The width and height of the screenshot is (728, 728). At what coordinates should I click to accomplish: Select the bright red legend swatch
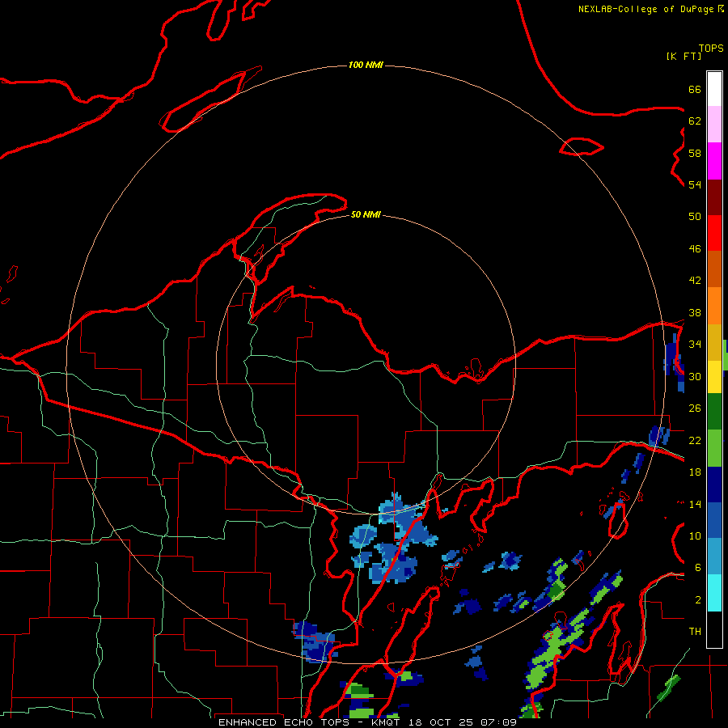[x=714, y=233]
